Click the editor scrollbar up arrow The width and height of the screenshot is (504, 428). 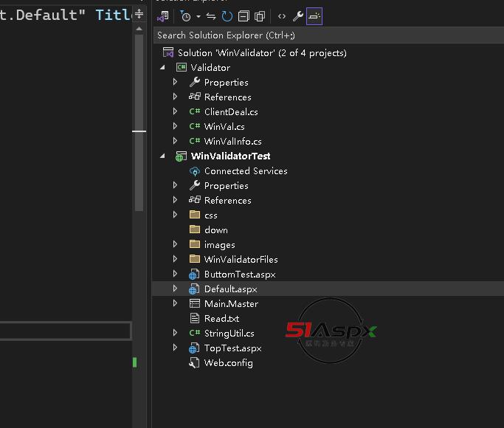139,29
